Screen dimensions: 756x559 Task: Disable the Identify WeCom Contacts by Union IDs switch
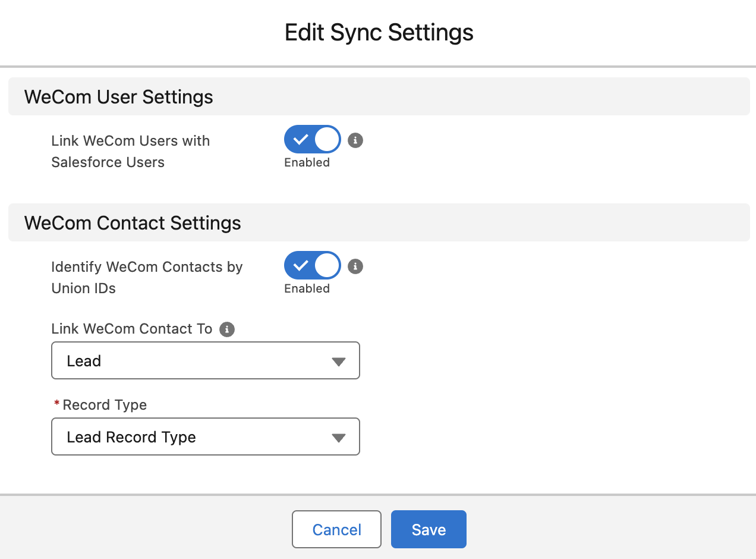(x=312, y=266)
